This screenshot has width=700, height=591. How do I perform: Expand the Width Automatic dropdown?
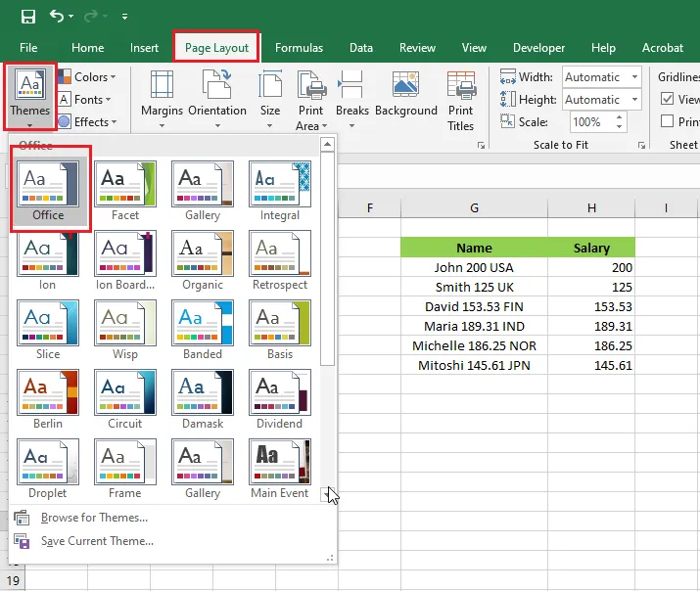coord(634,77)
